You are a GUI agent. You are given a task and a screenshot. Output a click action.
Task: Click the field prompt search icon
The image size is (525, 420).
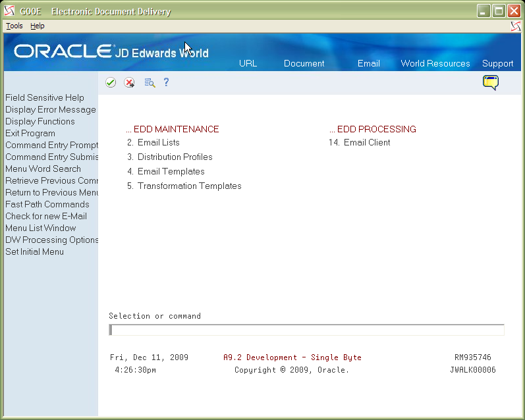(150, 82)
